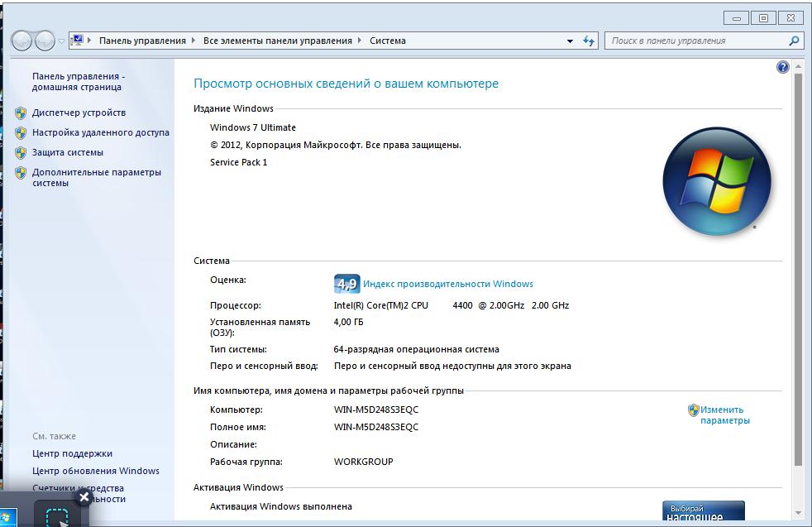Click Изменить параметры link
Screen dimensions: 812x527
coord(724,415)
